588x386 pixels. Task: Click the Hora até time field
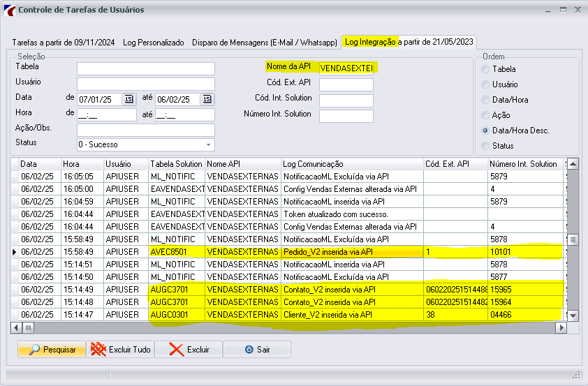pos(185,114)
